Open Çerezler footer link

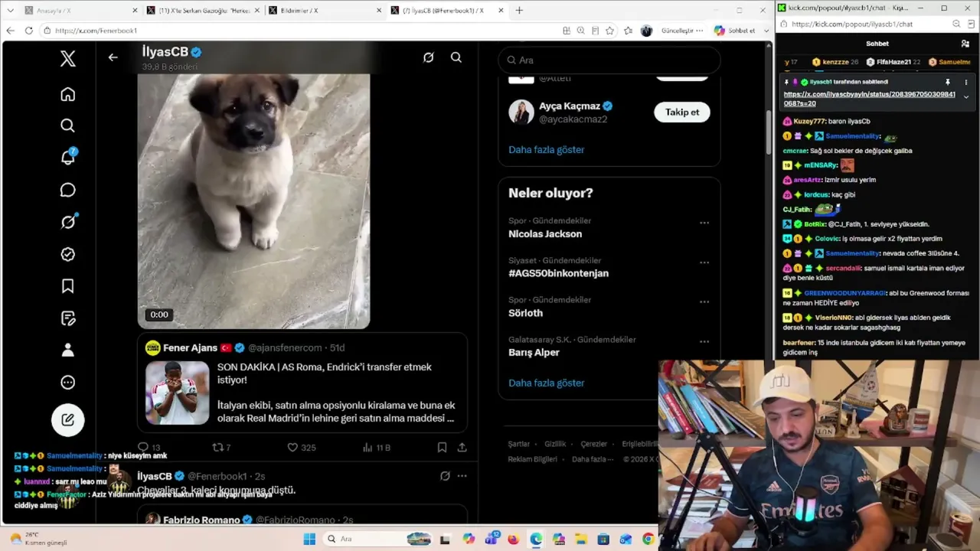click(593, 444)
